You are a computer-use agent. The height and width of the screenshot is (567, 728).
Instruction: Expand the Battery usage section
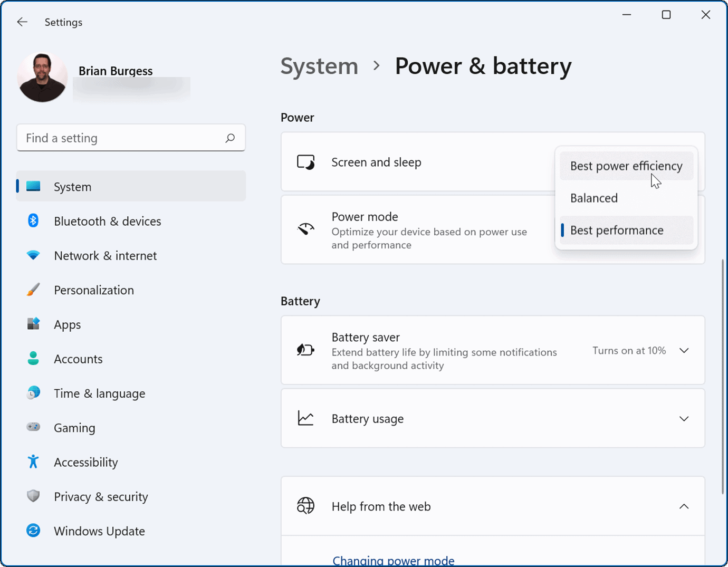pyautogui.click(x=684, y=418)
